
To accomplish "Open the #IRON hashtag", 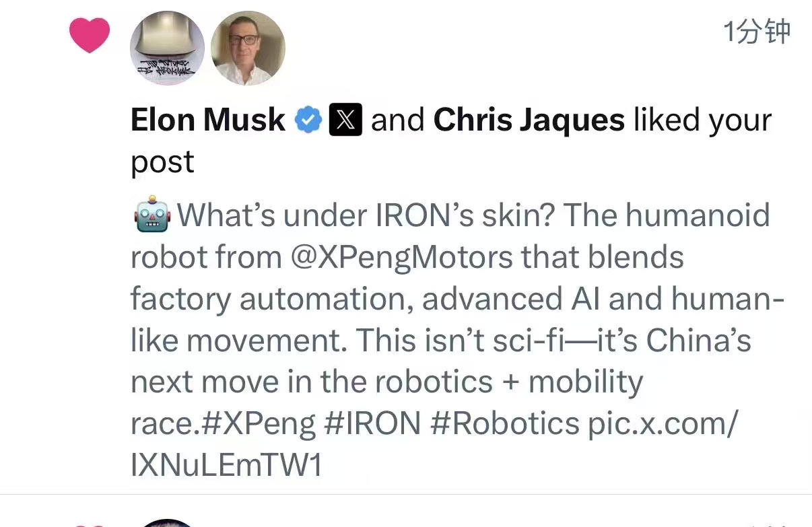I will (372, 424).
